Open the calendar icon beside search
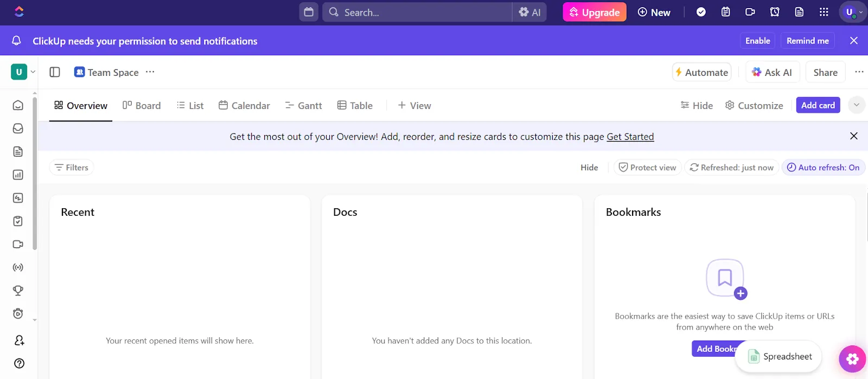The width and height of the screenshot is (868, 379). 309,12
